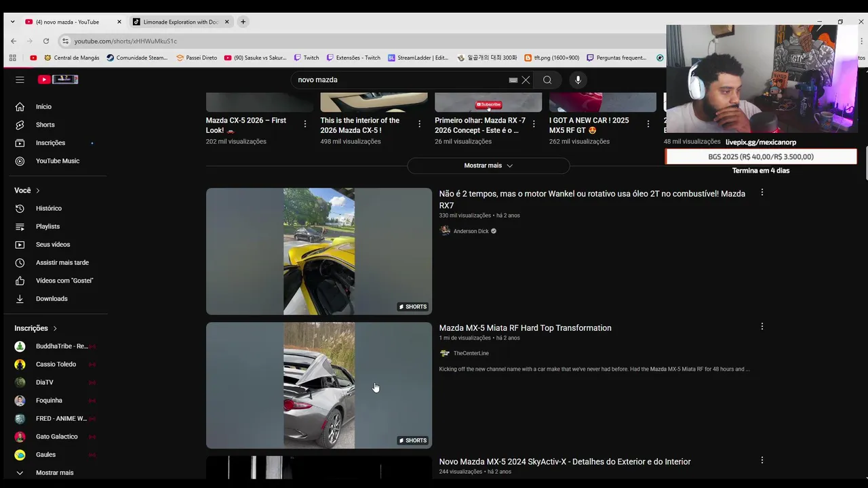Screen dimensions: 868x488
Task: Open the on-screen keyboard icon in search box
Action: pos(513,80)
